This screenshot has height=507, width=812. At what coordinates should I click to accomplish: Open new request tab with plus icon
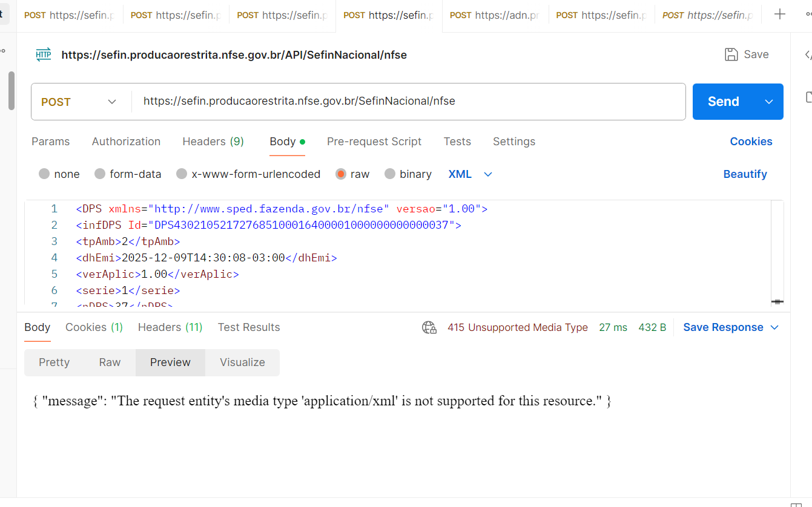coord(780,15)
